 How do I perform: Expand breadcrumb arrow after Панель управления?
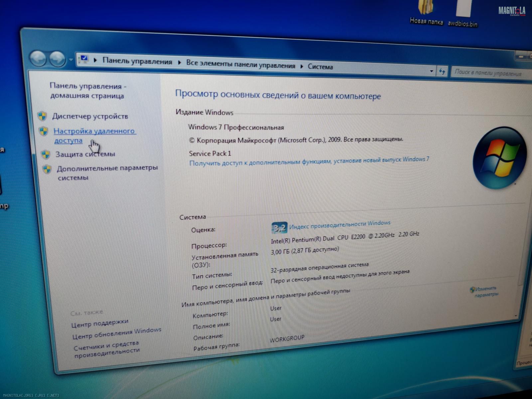point(180,63)
